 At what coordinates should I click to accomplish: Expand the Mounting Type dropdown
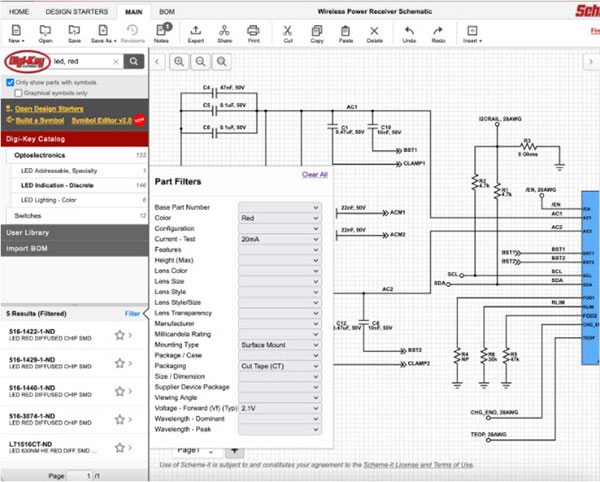coord(279,344)
